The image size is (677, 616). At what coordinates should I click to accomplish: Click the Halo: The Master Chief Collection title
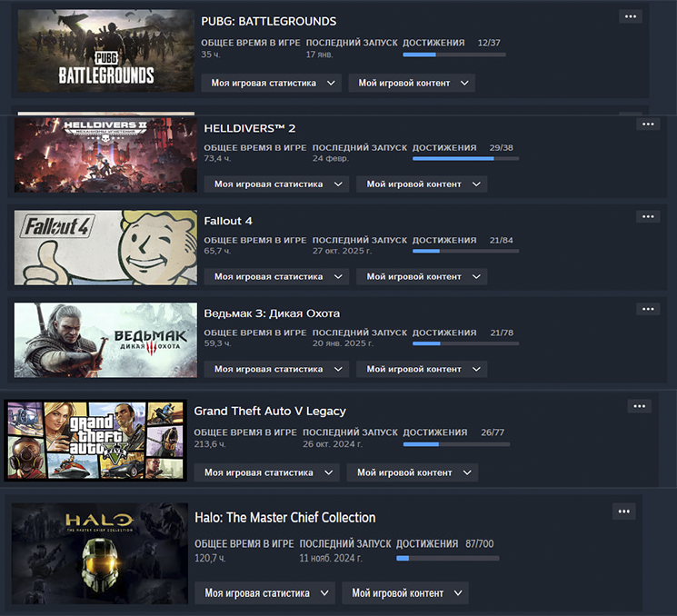coord(284,518)
